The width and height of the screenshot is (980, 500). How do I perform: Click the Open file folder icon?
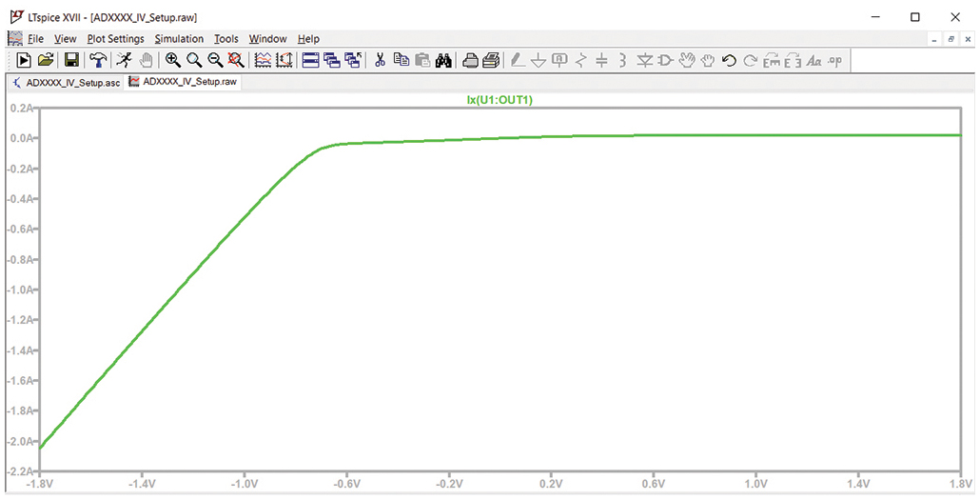point(45,60)
